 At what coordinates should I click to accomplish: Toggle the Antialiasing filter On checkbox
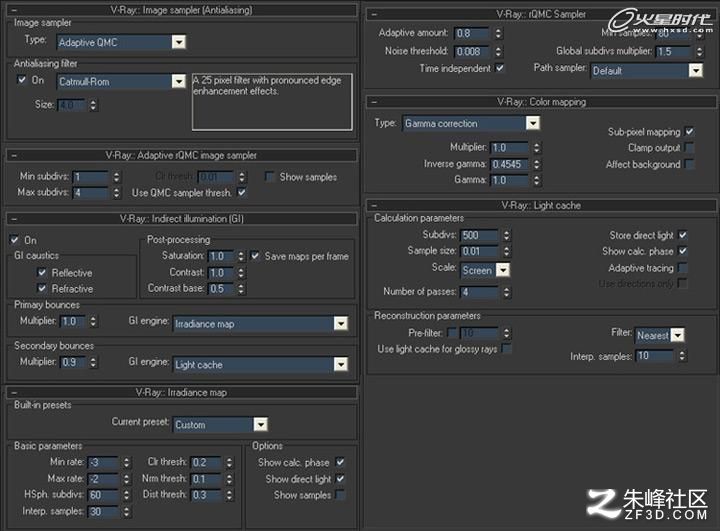[22, 80]
